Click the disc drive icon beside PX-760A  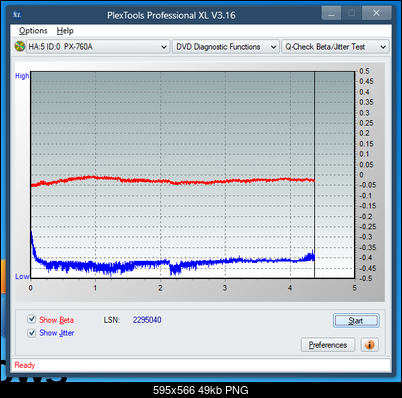click(x=20, y=46)
